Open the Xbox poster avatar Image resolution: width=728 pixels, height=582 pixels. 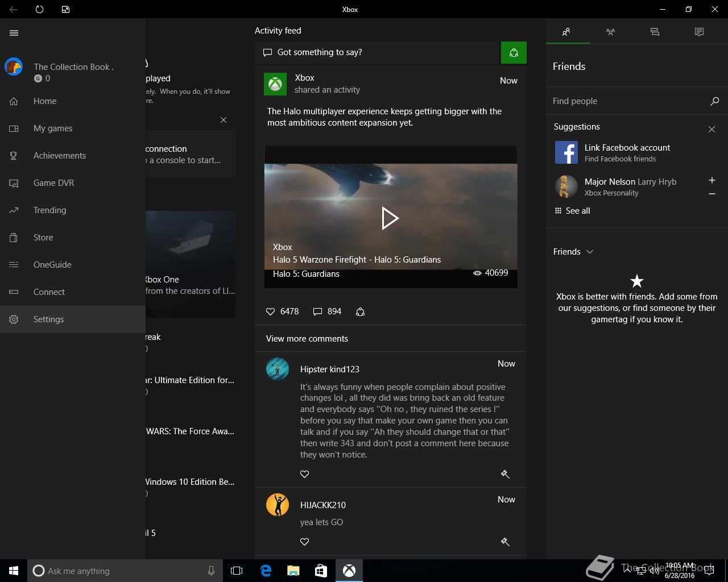coord(275,84)
